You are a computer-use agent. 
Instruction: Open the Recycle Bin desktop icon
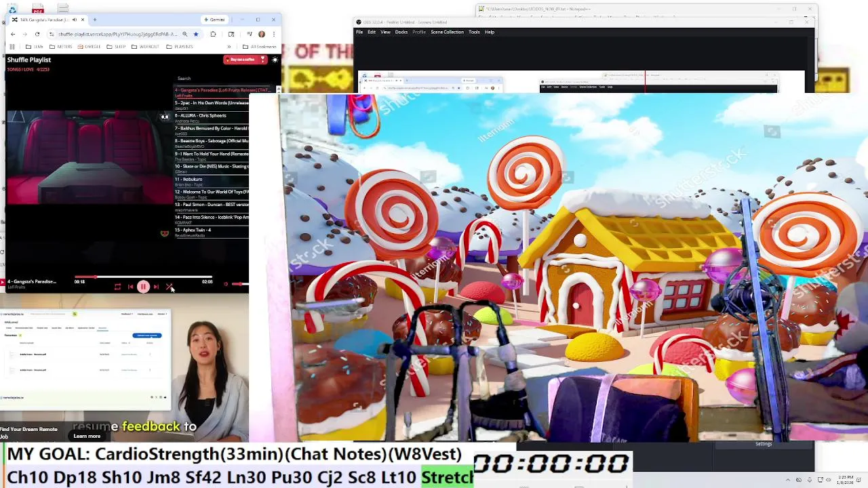pyautogui.click(x=14, y=8)
